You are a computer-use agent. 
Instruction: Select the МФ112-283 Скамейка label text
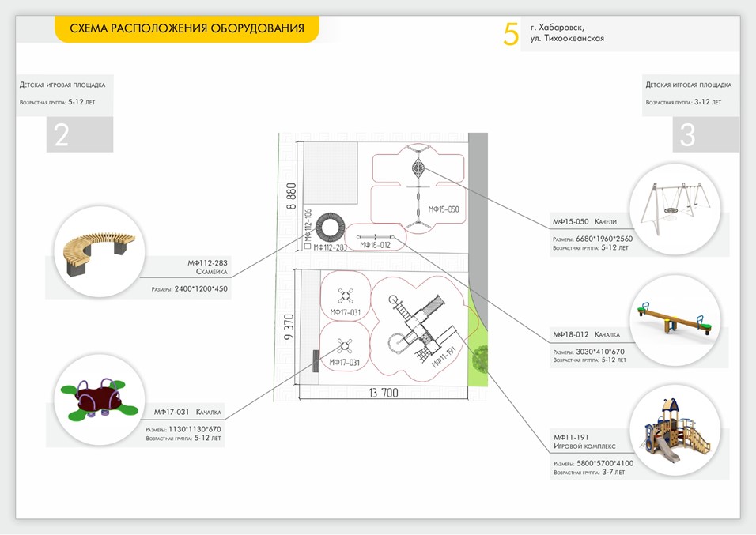(x=207, y=266)
